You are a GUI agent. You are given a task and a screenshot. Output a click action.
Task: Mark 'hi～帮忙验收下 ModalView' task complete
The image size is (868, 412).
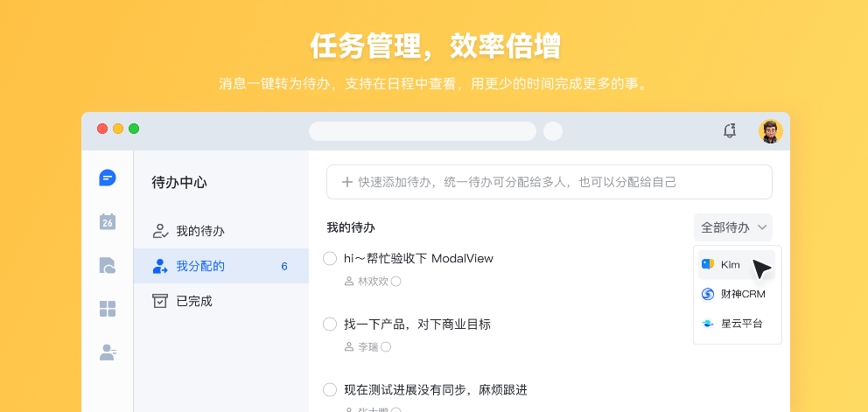330,259
